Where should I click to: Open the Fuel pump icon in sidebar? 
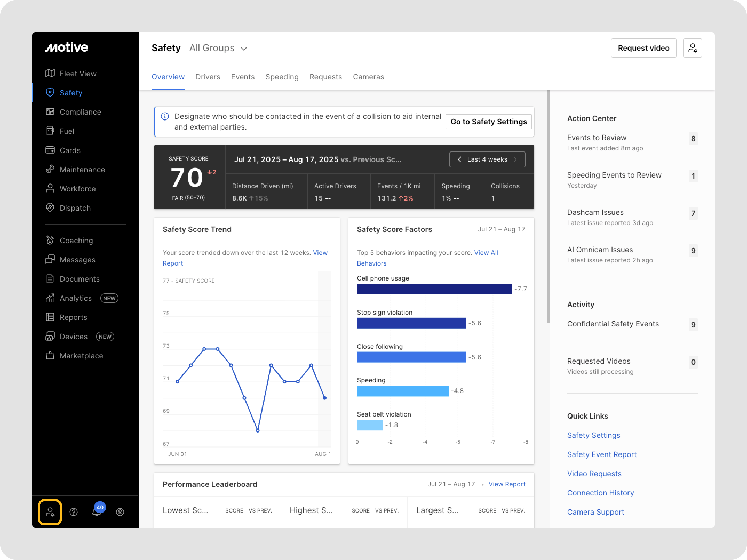(x=50, y=131)
